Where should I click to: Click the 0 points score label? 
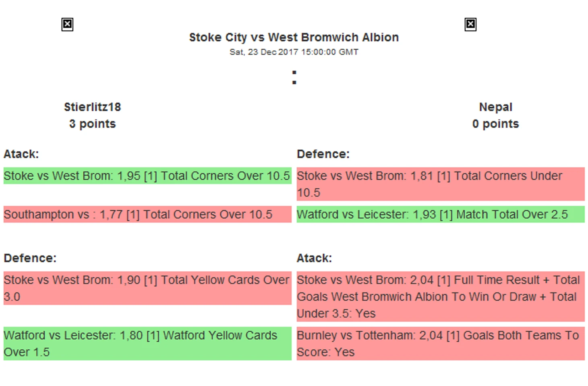tap(495, 124)
